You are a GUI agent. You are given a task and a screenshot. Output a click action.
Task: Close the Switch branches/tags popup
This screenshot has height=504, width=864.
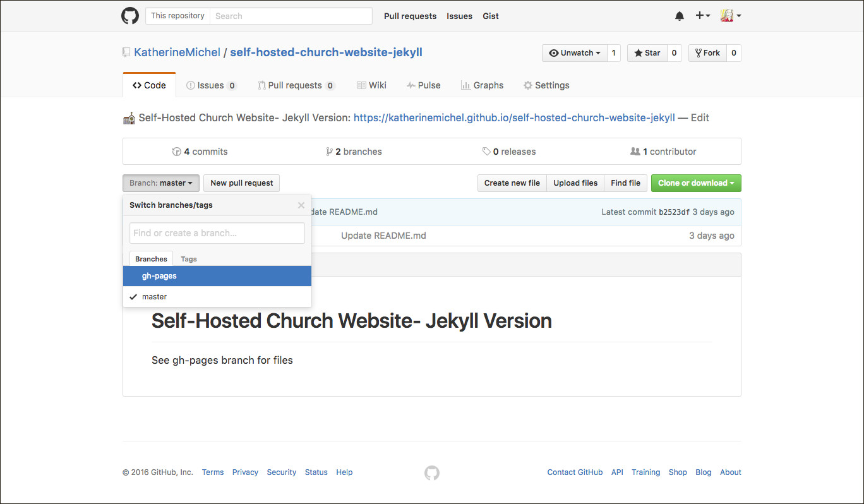coord(301,205)
